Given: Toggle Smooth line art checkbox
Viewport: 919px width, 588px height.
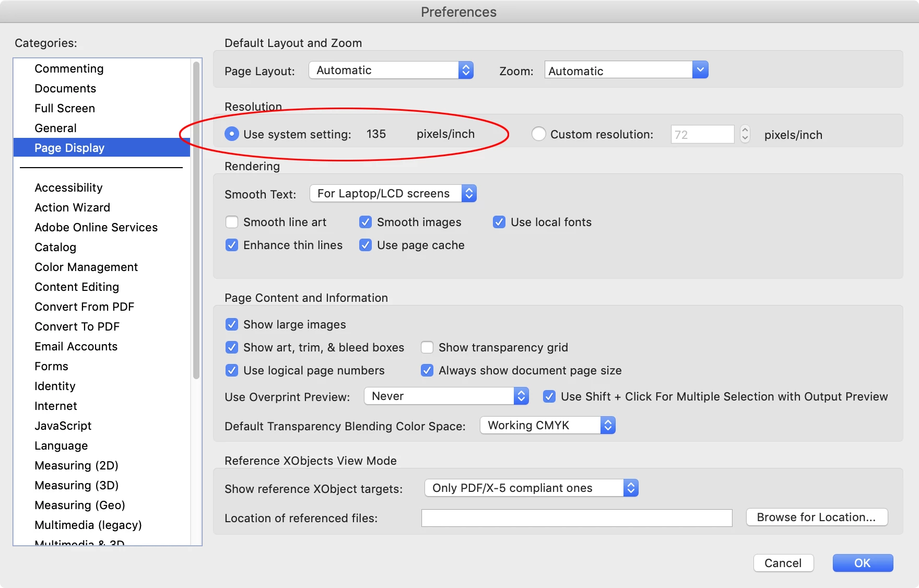Looking at the screenshot, I should 232,222.
